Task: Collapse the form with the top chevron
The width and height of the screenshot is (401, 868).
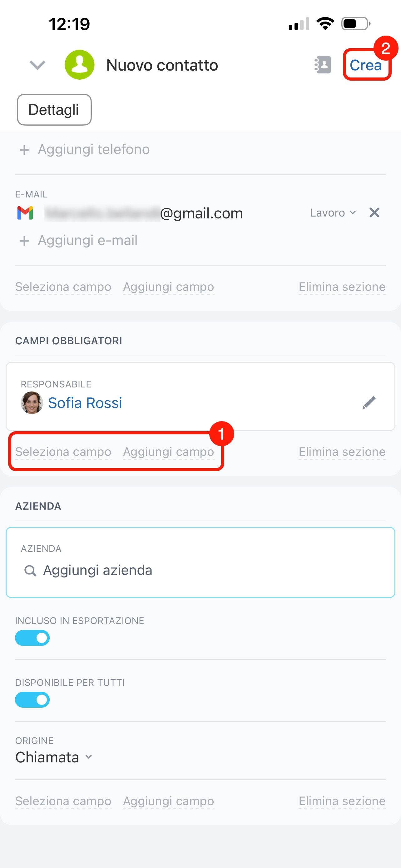Action: click(x=37, y=65)
